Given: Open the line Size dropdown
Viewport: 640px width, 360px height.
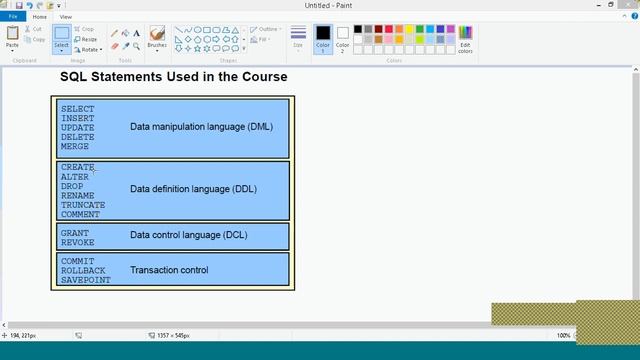Looking at the screenshot, I should 298,39.
